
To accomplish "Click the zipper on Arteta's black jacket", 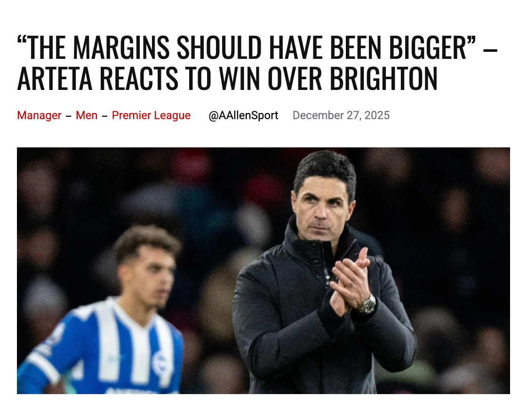I will (x=327, y=266).
